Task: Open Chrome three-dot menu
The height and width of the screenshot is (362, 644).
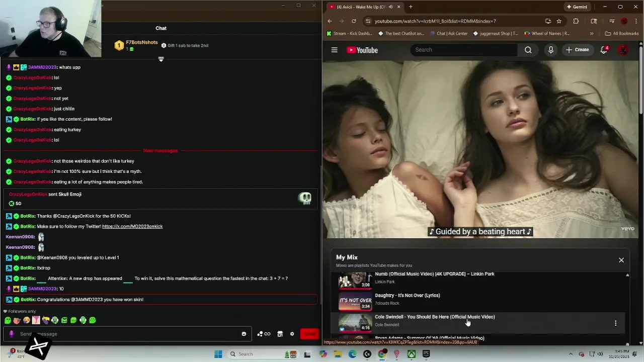Action: (636, 21)
